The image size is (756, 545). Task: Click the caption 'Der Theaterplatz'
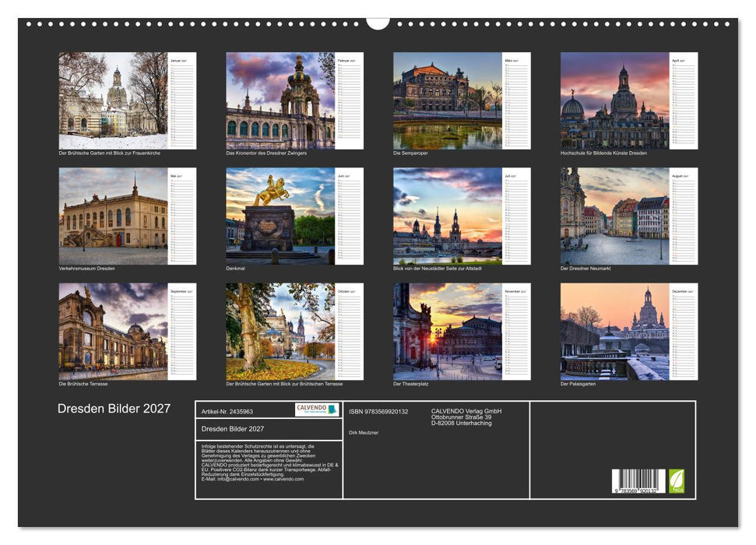(411, 384)
